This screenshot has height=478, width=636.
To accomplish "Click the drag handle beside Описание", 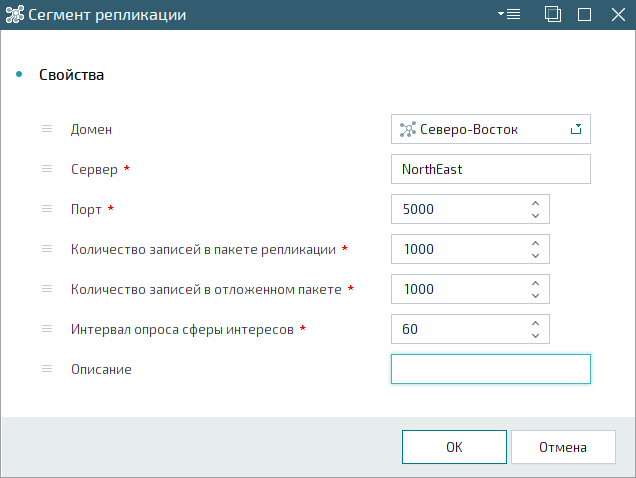I will pyautogui.click(x=47, y=369).
